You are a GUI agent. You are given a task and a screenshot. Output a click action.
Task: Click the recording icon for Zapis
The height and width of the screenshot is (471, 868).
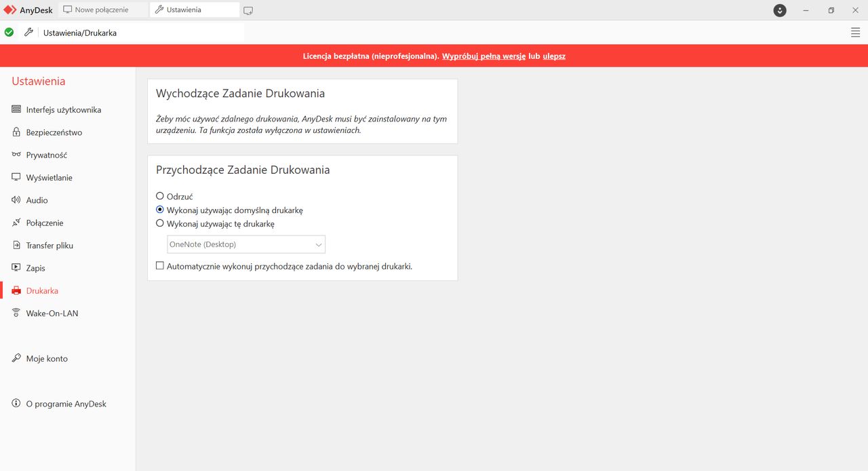click(16, 268)
